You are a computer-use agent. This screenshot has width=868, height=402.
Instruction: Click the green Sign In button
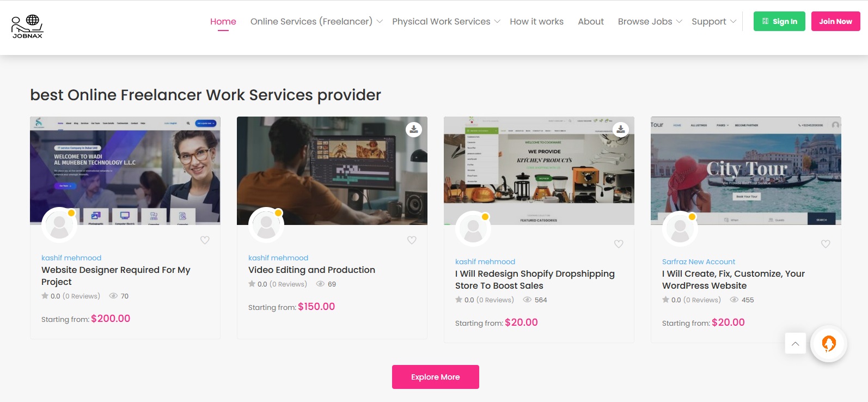(x=779, y=21)
